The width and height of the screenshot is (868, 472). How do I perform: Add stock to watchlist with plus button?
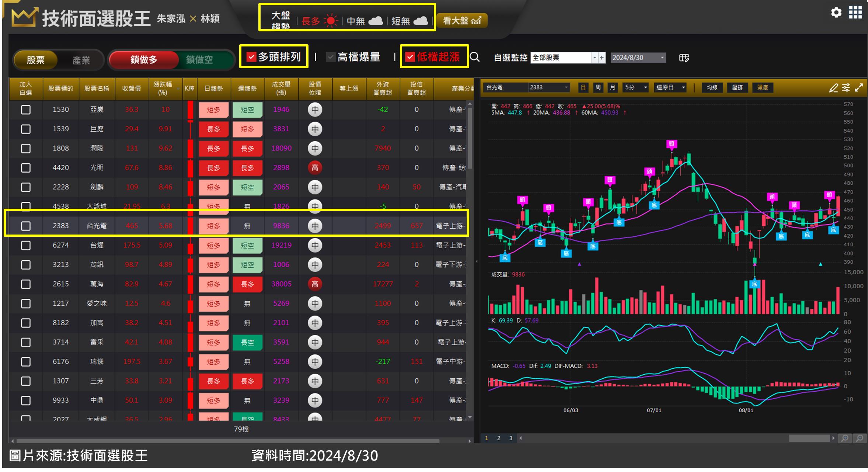(602, 58)
